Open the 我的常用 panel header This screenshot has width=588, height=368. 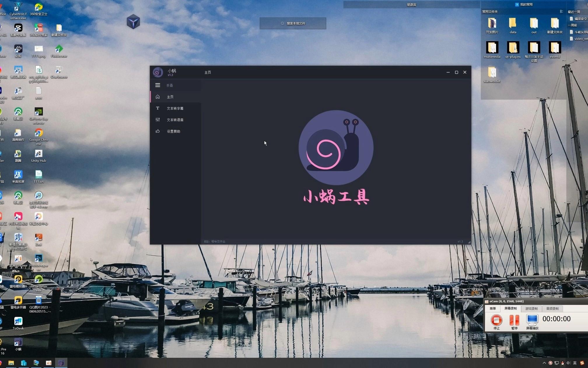point(524,4)
